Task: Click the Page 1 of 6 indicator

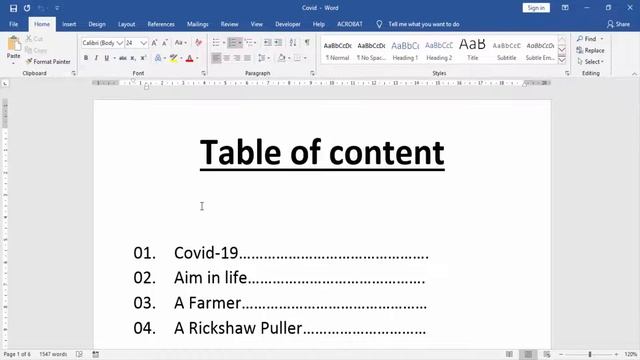Action: tap(17, 354)
